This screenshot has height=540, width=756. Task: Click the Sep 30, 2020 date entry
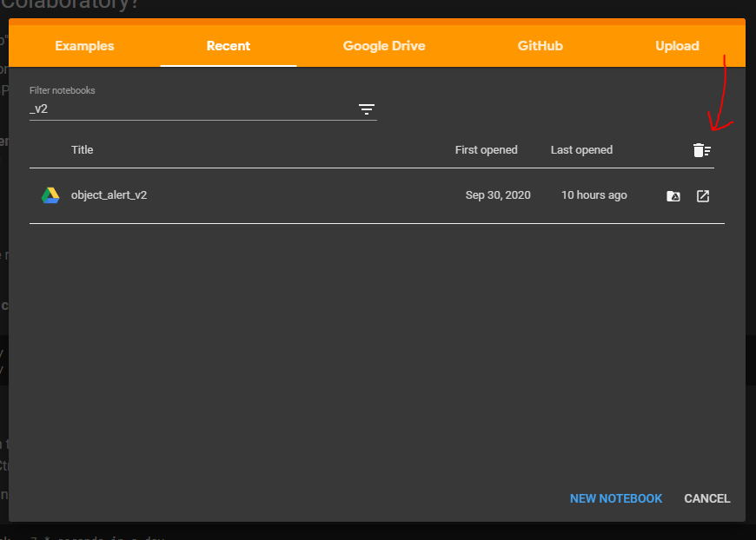coord(498,194)
